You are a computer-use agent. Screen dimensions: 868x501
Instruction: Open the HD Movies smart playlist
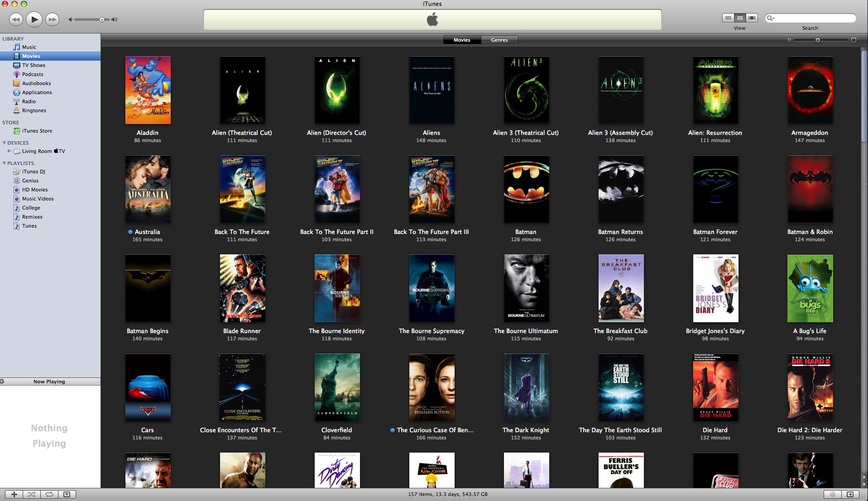50,190
